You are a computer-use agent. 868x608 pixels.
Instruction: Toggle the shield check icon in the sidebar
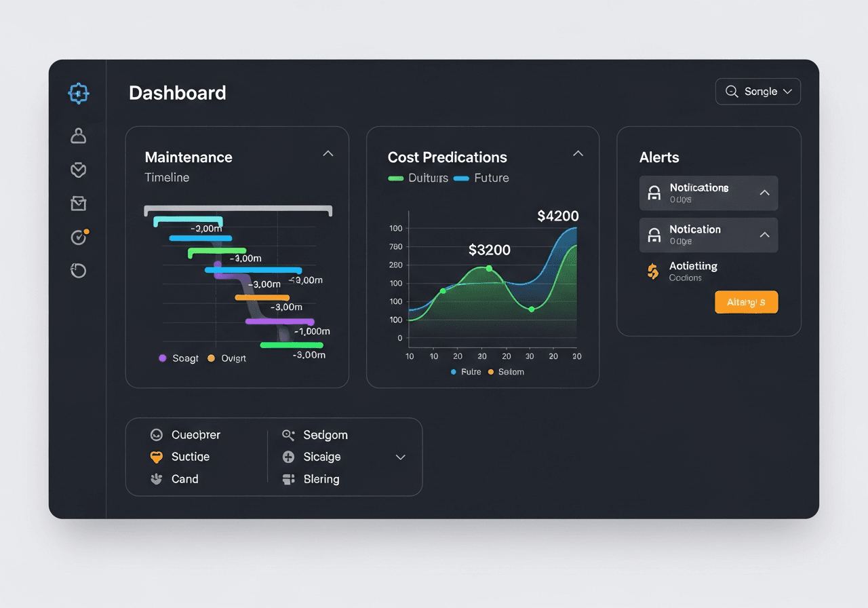pyautogui.click(x=78, y=170)
